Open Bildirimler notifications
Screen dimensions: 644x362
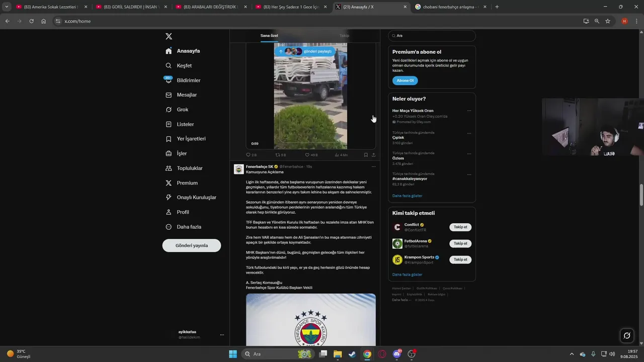tap(184, 80)
